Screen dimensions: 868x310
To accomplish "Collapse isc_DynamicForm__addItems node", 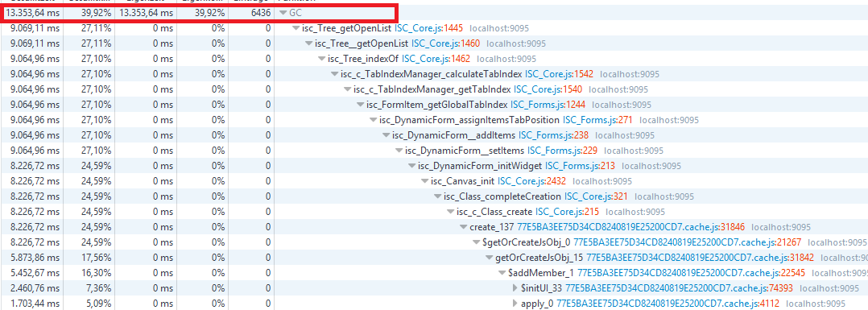I will (x=386, y=135).
